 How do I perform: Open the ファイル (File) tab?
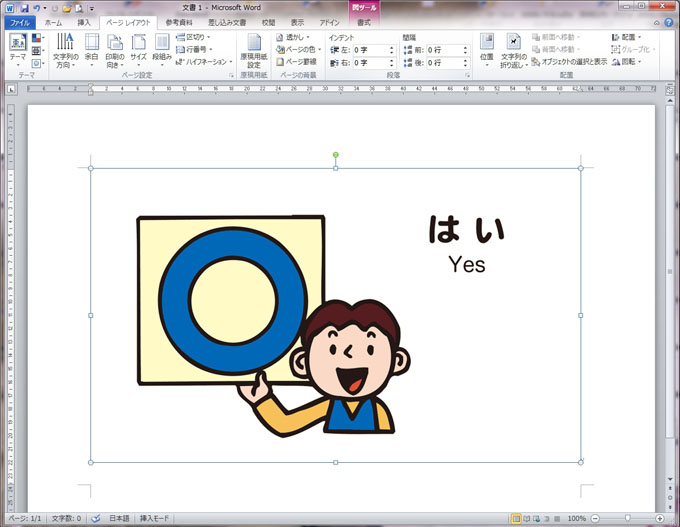20,21
